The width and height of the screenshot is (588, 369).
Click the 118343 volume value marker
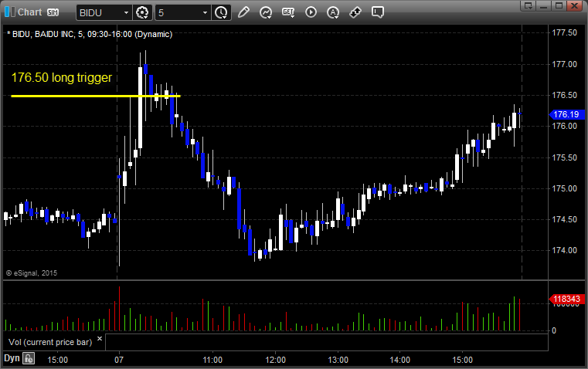point(566,299)
